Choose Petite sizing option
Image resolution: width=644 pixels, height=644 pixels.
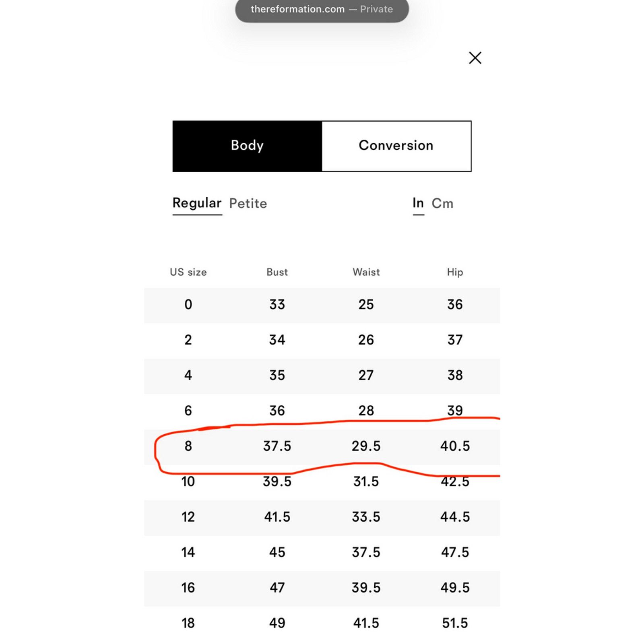248,203
